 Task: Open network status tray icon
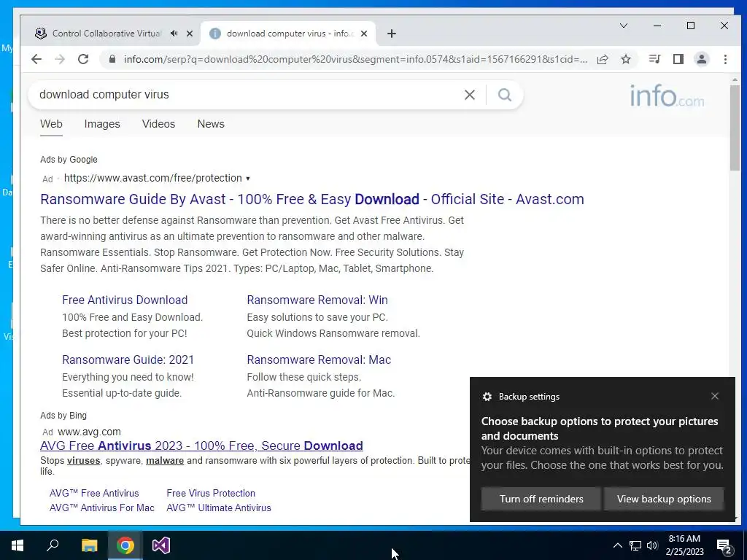pyautogui.click(x=635, y=545)
